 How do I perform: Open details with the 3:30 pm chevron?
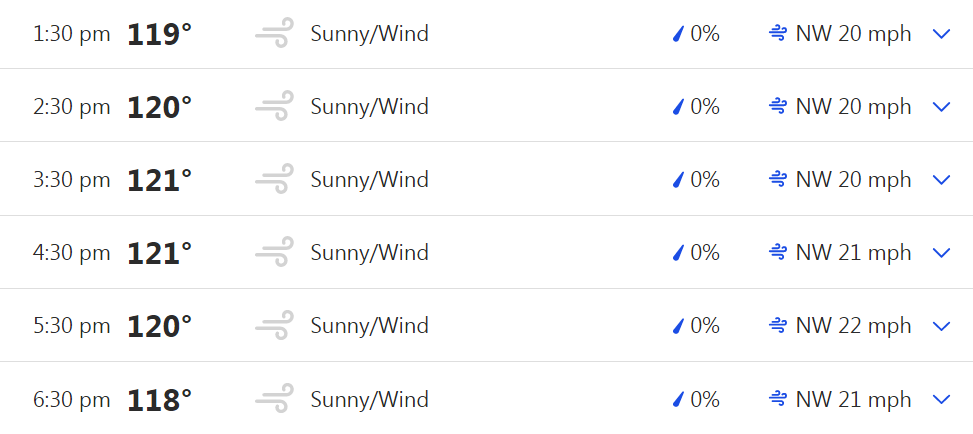tap(940, 180)
